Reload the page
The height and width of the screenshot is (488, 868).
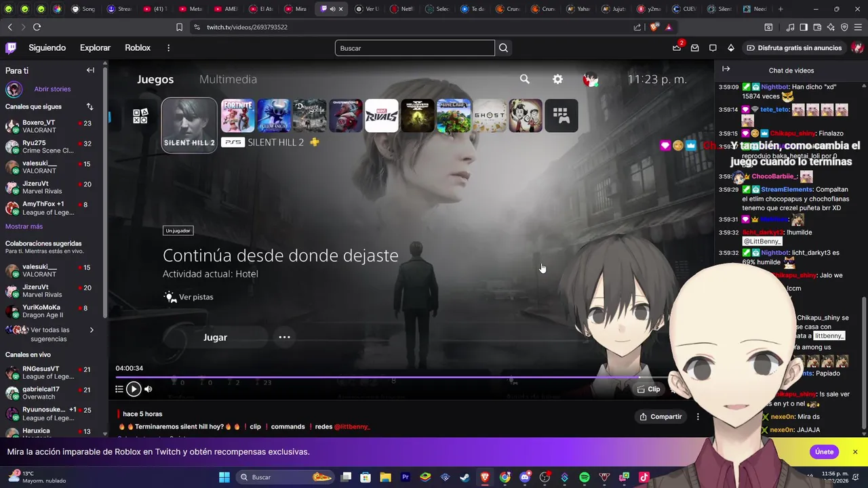37,27
